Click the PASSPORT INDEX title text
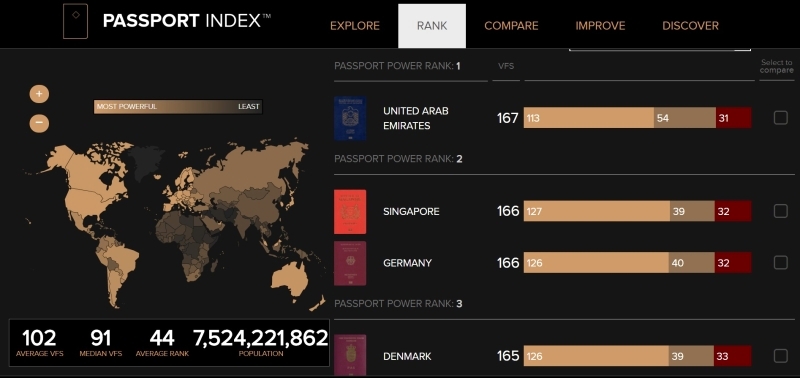The height and width of the screenshot is (378, 800). tap(187, 21)
